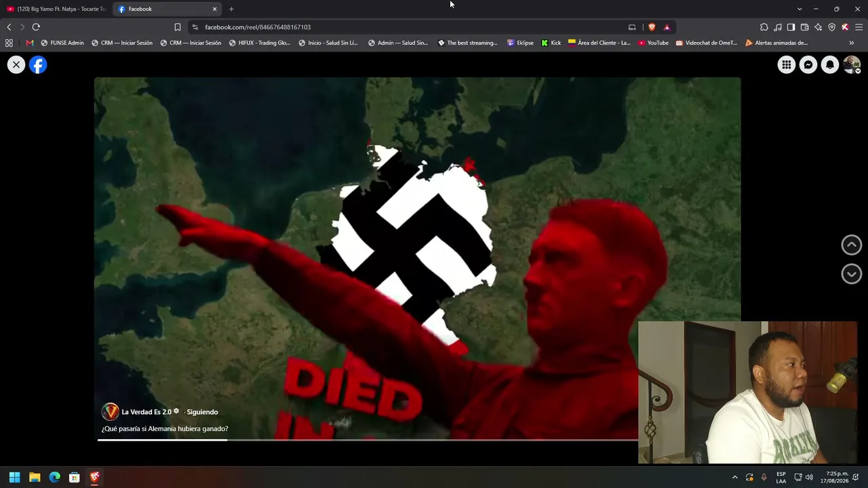Open the browser main hamburger menu
The height and width of the screenshot is (488, 868).
pyautogui.click(x=859, y=27)
